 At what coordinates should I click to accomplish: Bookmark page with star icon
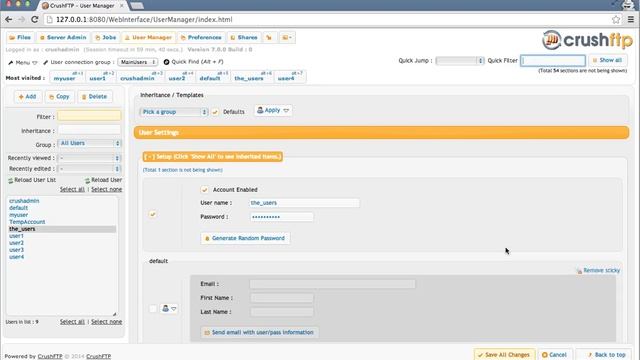pyautogui.click(x=616, y=20)
